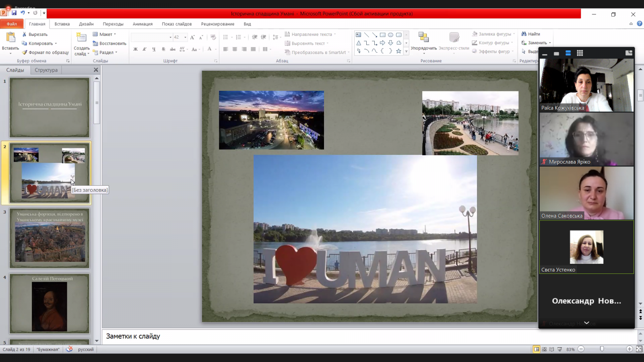Click Restore (Восстановить) slide button
The width and height of the screenshot is (644, 362).
pyautogui.click(x=109, y=43)
